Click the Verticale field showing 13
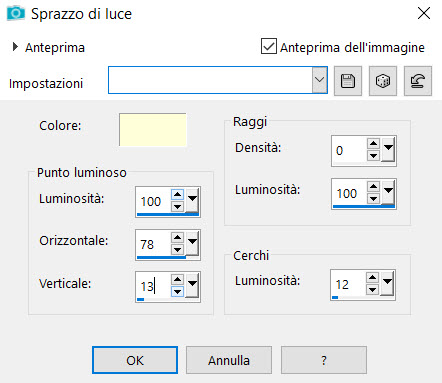The width and height of the screenshot is (442, 383). [153, 286]
